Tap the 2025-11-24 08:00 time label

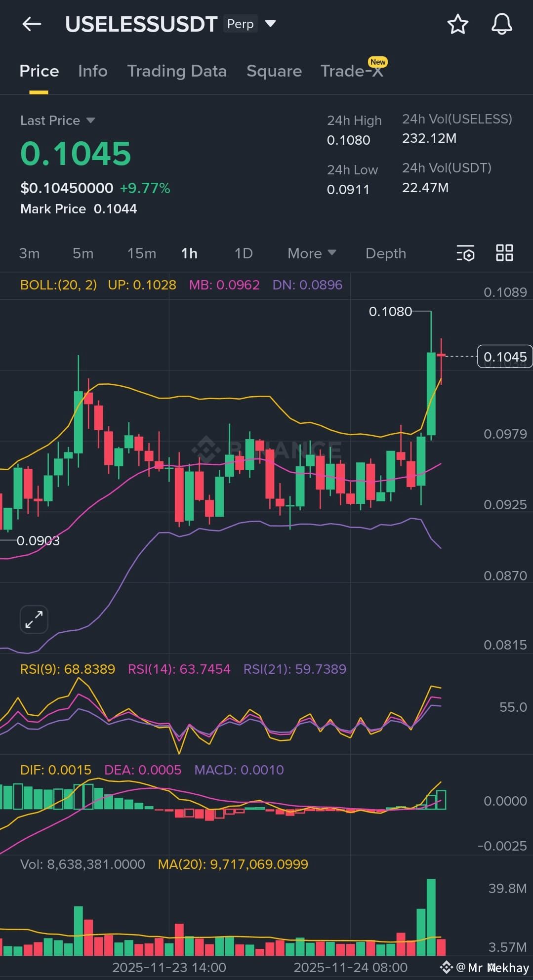[x=351, y=967]
